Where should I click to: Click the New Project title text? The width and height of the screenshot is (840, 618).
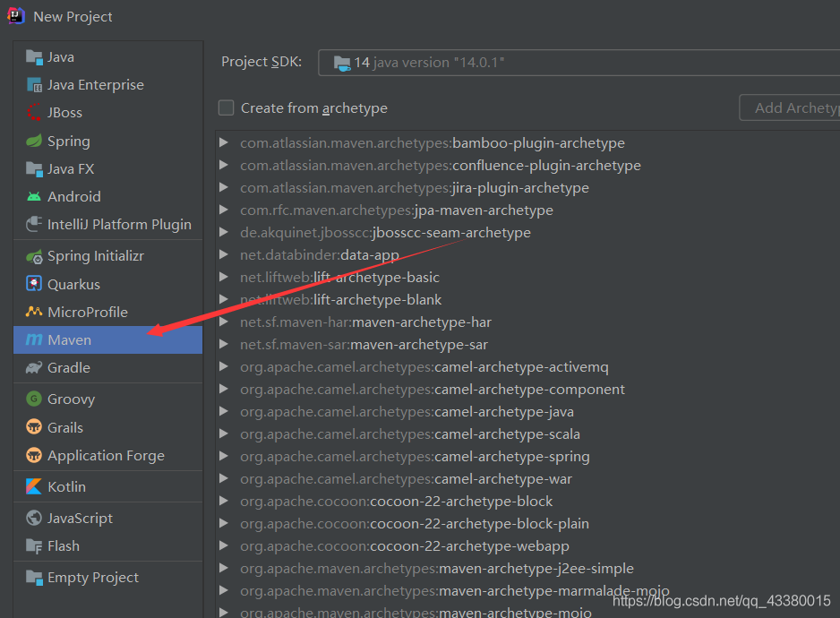pos(73,17)
